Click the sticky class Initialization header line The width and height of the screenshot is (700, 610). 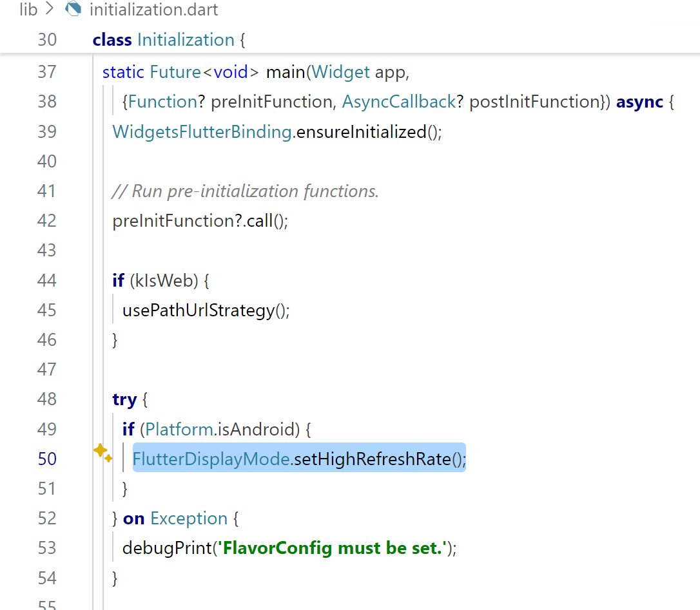tap(350, 40)
